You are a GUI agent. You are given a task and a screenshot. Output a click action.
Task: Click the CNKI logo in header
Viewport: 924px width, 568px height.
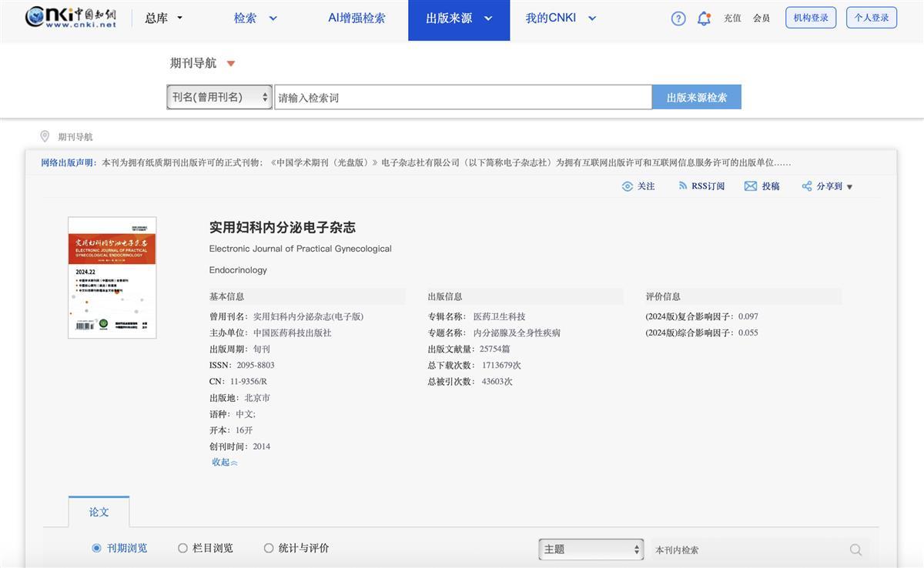pyautogui.click(x=71, y=18)
